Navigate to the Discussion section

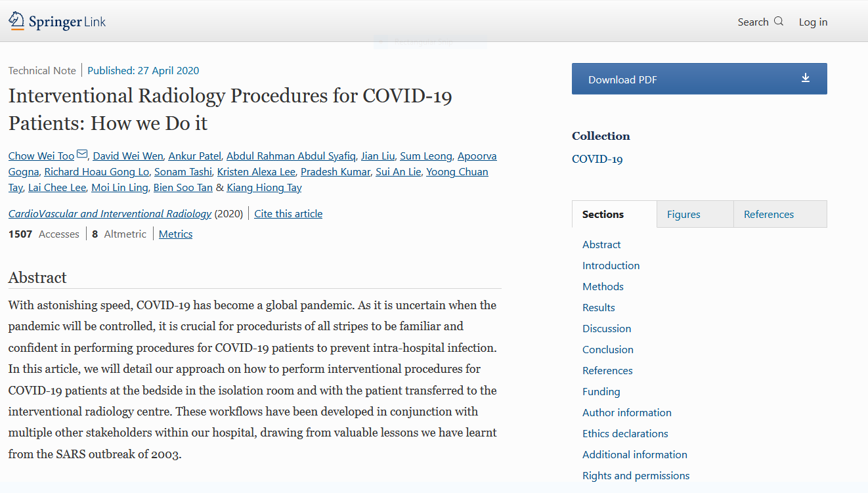[606, 329]
